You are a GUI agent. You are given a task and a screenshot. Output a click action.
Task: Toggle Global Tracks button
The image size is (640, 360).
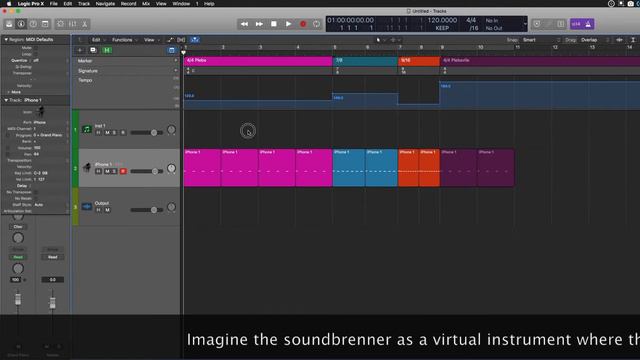click(171, 50)
